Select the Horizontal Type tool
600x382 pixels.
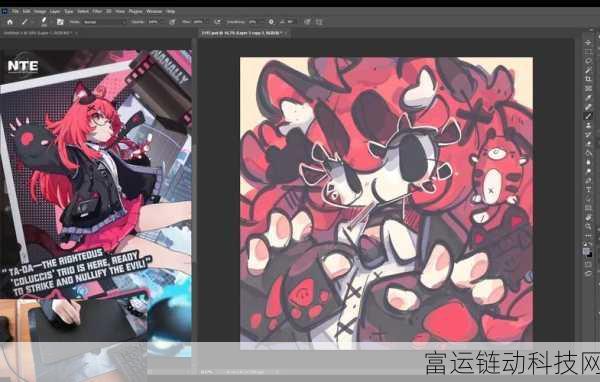589,189
